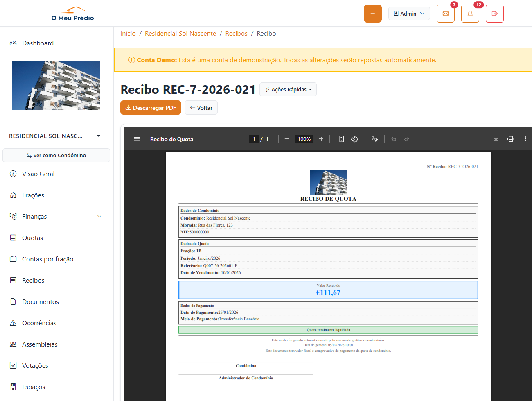Click the Descarregar PDF button
Viewport: 532px width, 401px height.
[x=151, y=108]
